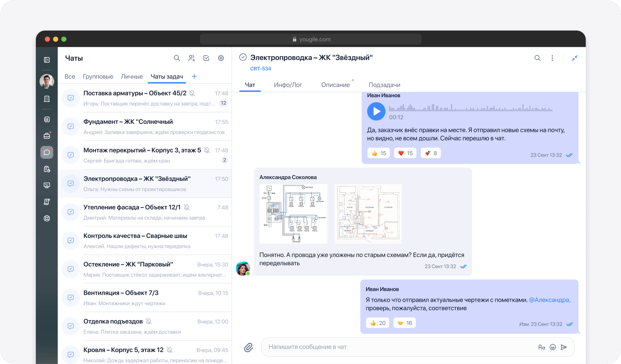Click the add people icon in Чаты header

[x=191, y=58]
